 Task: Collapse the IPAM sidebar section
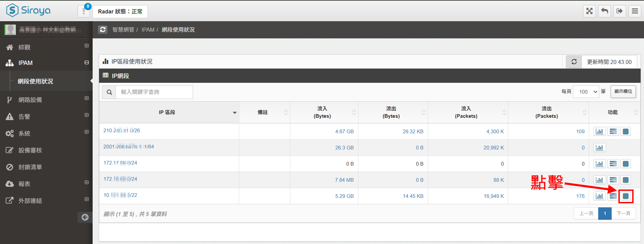pyautogui.click(x=87, y=63)
